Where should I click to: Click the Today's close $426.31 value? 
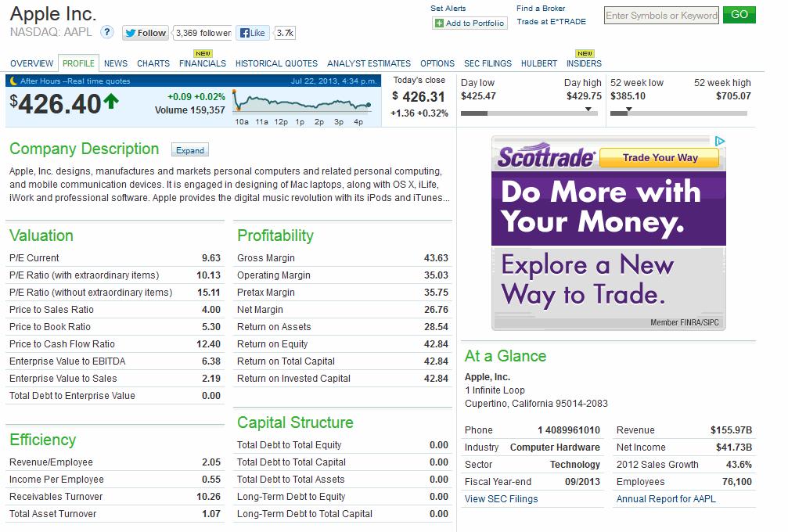click(419, 96)
